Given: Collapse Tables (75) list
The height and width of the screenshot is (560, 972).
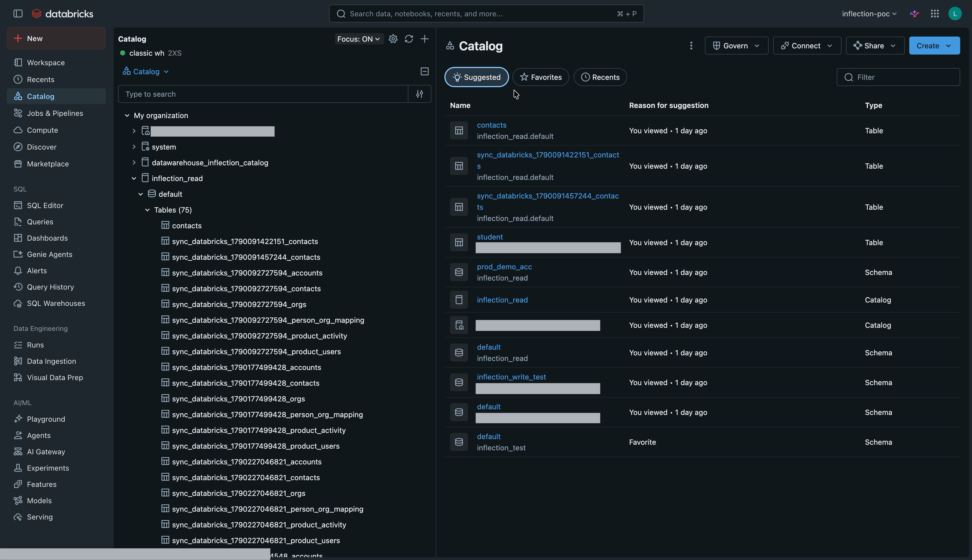Looking at the screenshot, I should [147, 210].
